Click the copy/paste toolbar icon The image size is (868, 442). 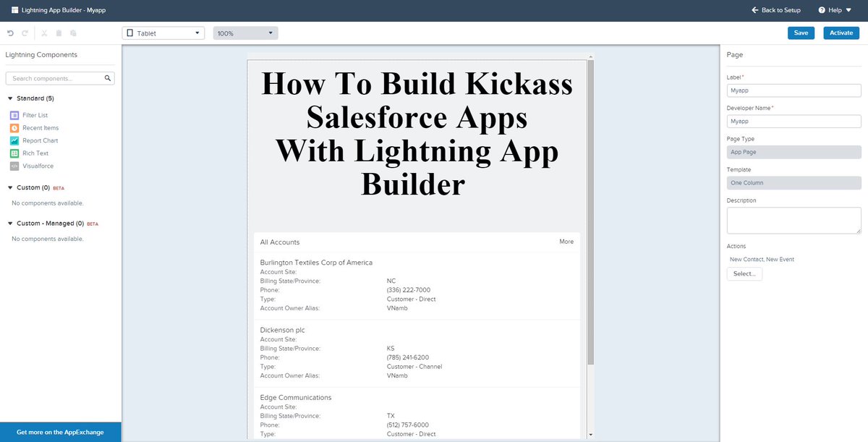click(x=74, y=33)
